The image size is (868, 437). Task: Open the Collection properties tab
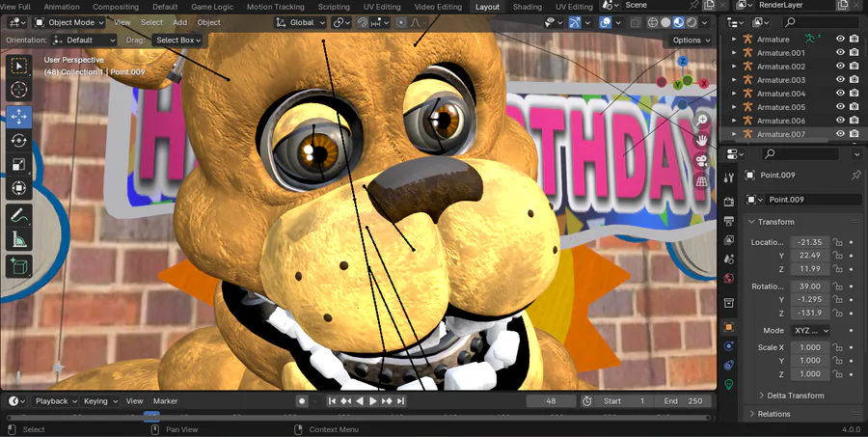click(x=729, y=303)
